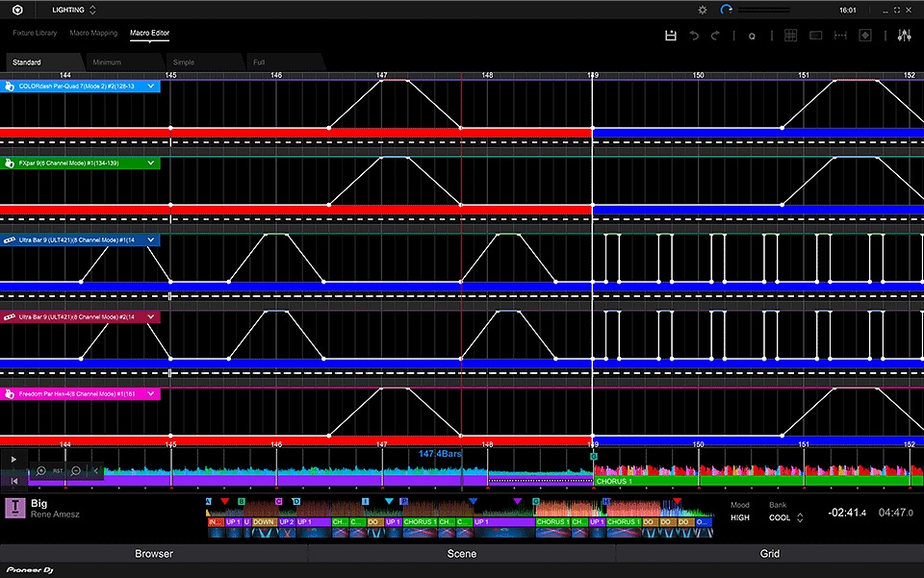This screenshot has height=578, width=924.
Task: Click the artist name Rene Amesz
Action: 55,515
